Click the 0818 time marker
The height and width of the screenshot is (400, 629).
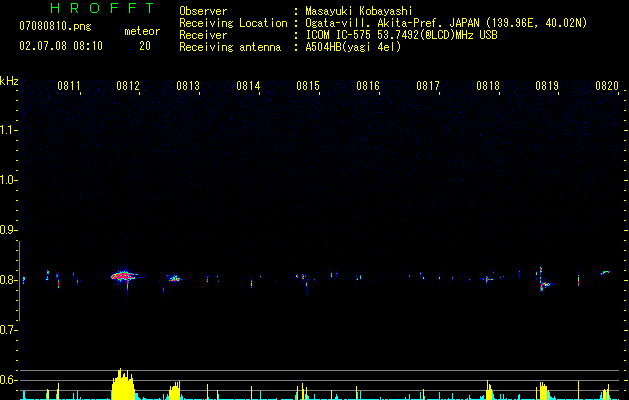pos(488,85)
